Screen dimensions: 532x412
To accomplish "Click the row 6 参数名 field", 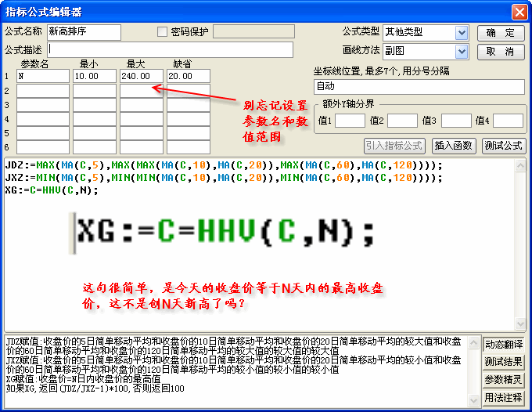I will [x=43, y=147].
